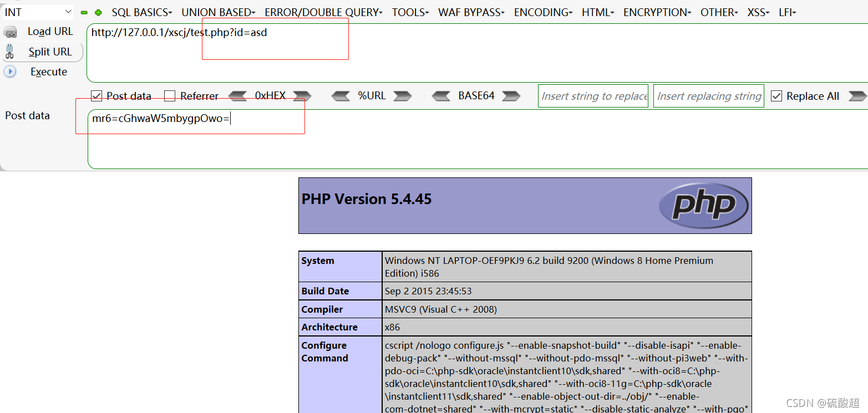Open the INT type dropdown

[38, 12]
